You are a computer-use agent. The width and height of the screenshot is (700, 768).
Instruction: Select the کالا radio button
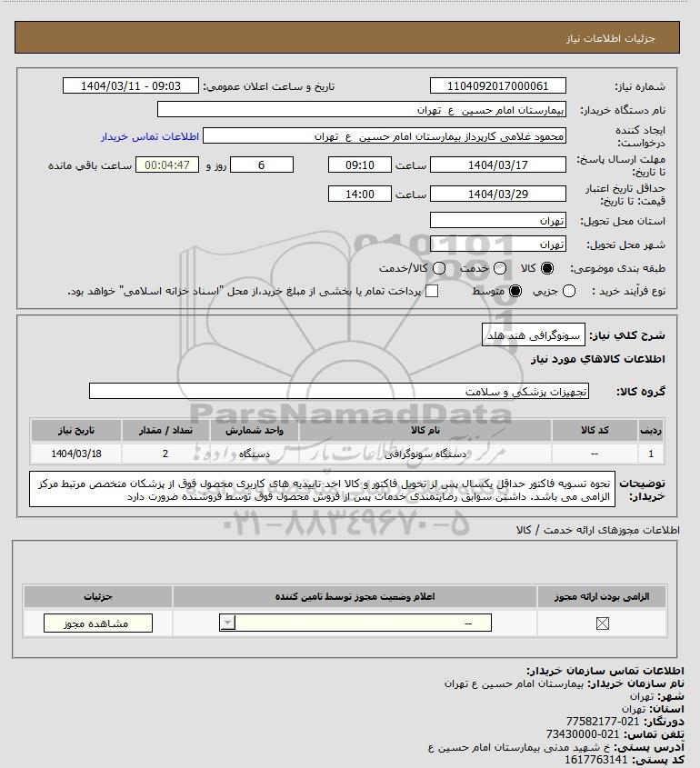tap(546, 268)
